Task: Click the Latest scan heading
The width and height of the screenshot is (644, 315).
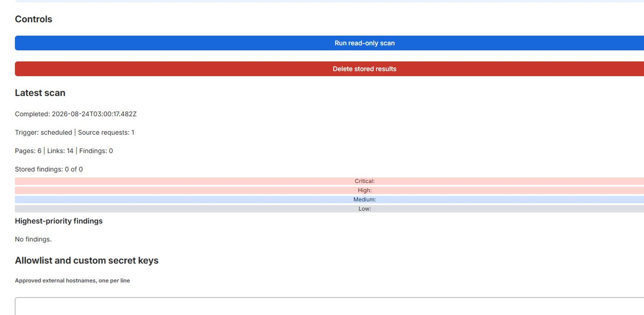Action: 40,93
